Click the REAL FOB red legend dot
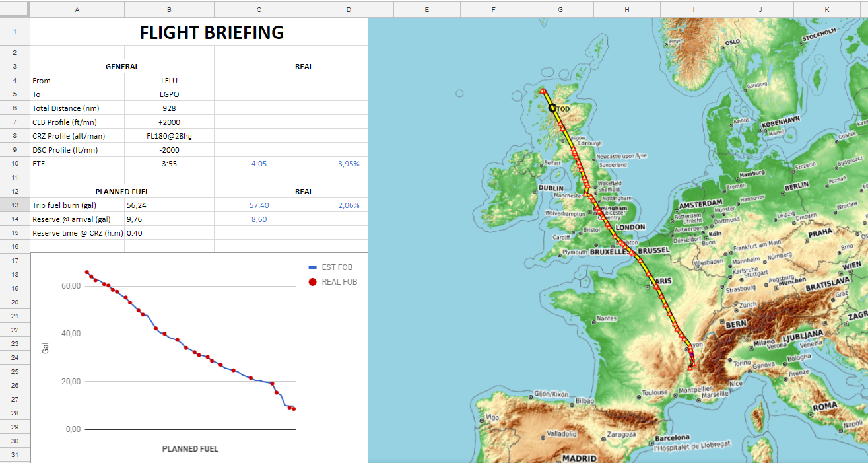Screen dimensions: 868x463 coord(313,282)
